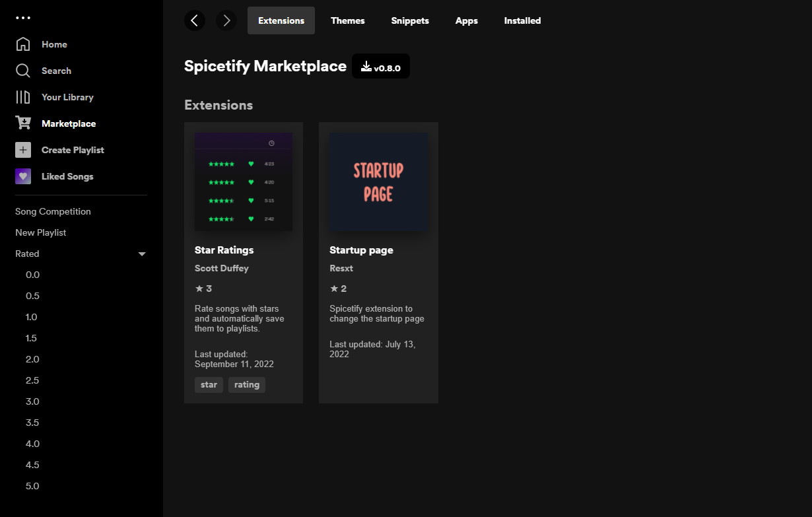Switch to the Installed tab
The image size is (812, 517).
point(523,20)
